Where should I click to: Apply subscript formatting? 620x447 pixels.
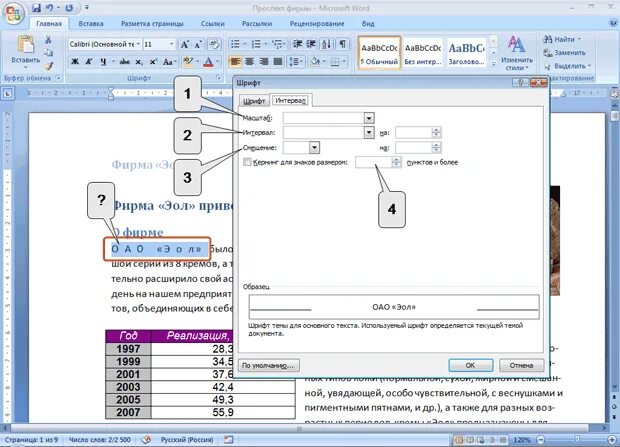coord(139,62)
